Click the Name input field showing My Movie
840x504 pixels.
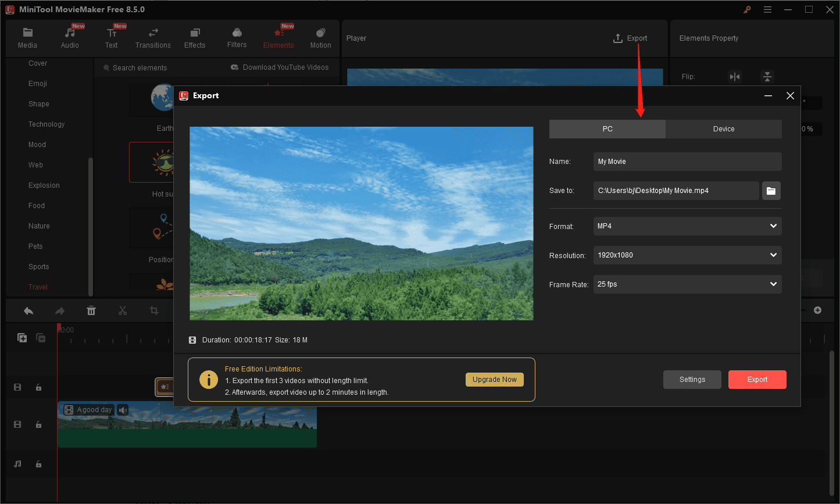687,161
